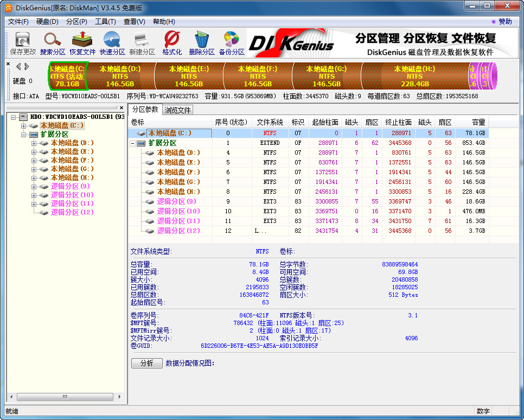Open the 帮助(H) menu

[164, 22]
